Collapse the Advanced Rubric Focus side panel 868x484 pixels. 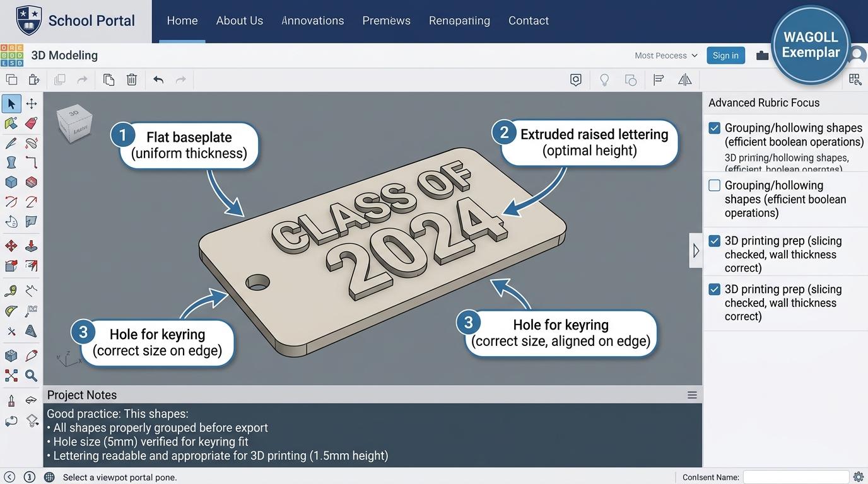click(x=696, y=251)
